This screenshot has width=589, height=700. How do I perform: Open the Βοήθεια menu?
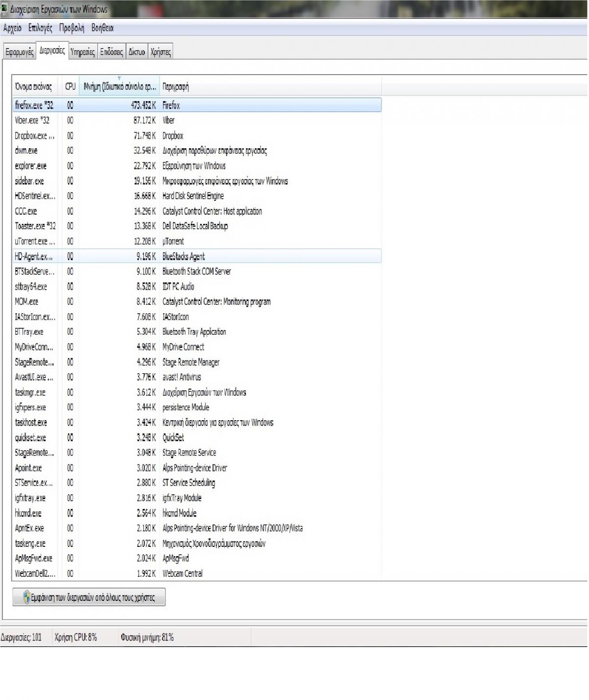103,28
